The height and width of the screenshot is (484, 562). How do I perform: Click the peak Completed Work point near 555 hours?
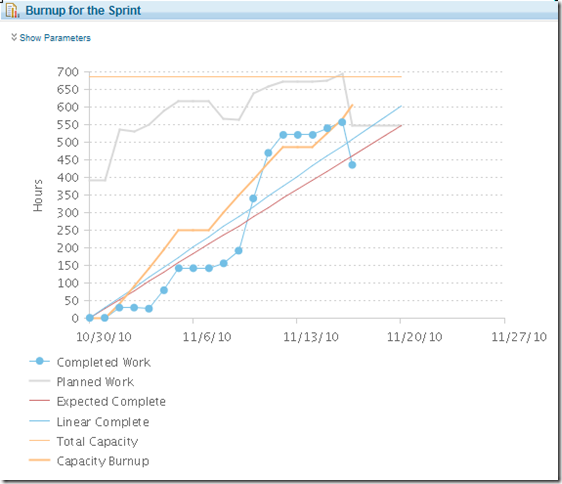tap(342, 122)
